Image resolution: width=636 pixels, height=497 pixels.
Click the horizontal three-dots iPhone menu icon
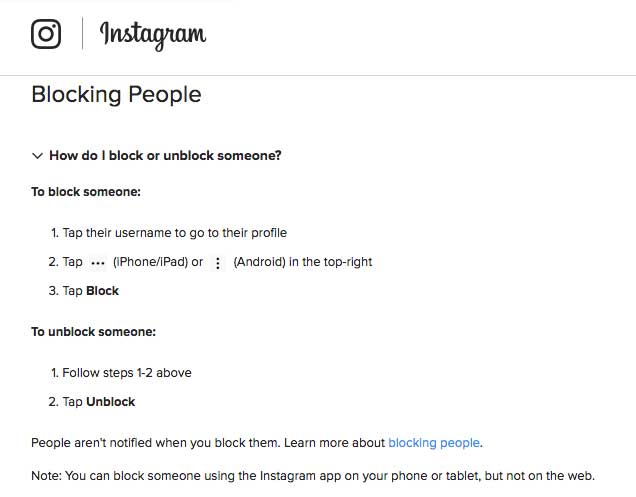98,263
